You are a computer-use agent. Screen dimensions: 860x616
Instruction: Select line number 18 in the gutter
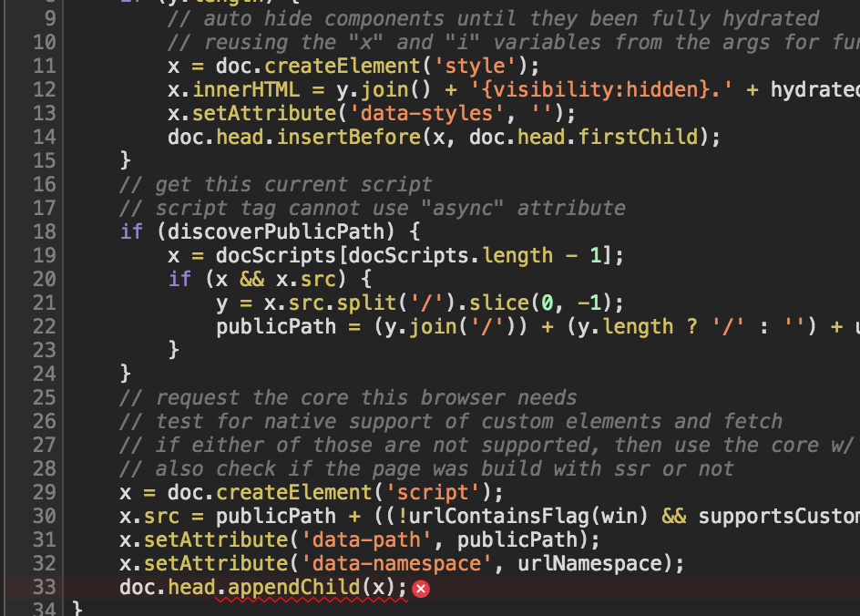pos(45,231)
